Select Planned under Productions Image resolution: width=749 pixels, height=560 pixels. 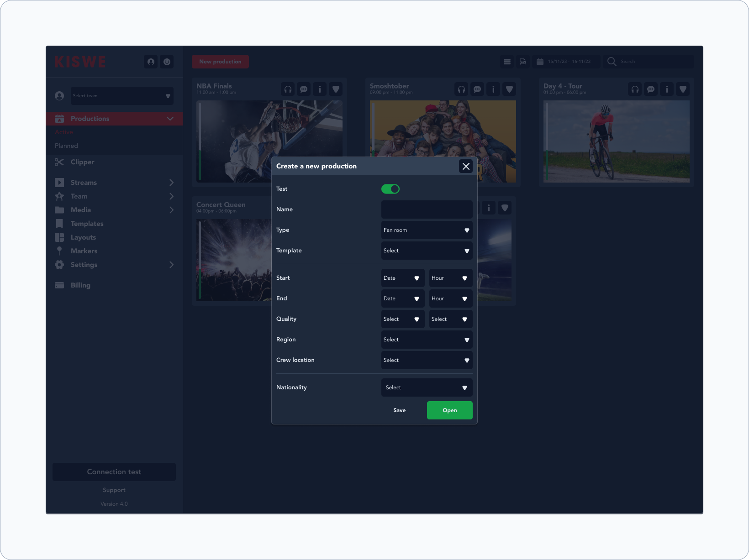66,146
